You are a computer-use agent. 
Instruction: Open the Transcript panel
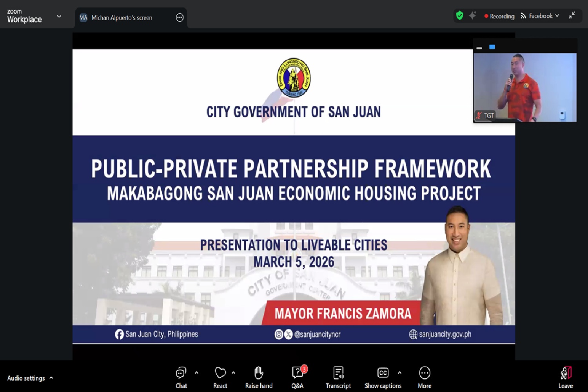click(338, 377)
